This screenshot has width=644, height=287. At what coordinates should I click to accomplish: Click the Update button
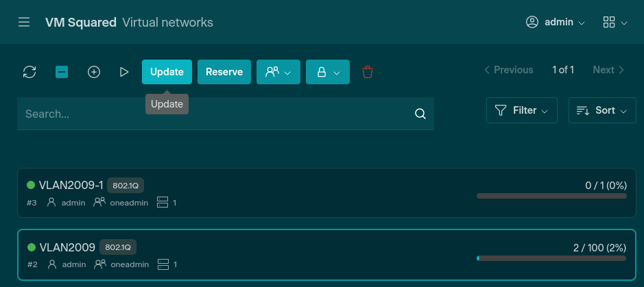pos(167,72)
